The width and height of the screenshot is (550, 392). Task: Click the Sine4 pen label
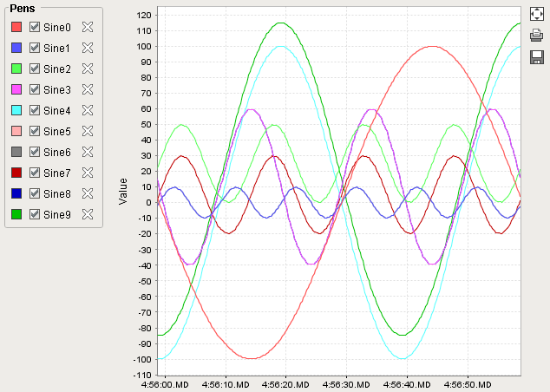57,110
